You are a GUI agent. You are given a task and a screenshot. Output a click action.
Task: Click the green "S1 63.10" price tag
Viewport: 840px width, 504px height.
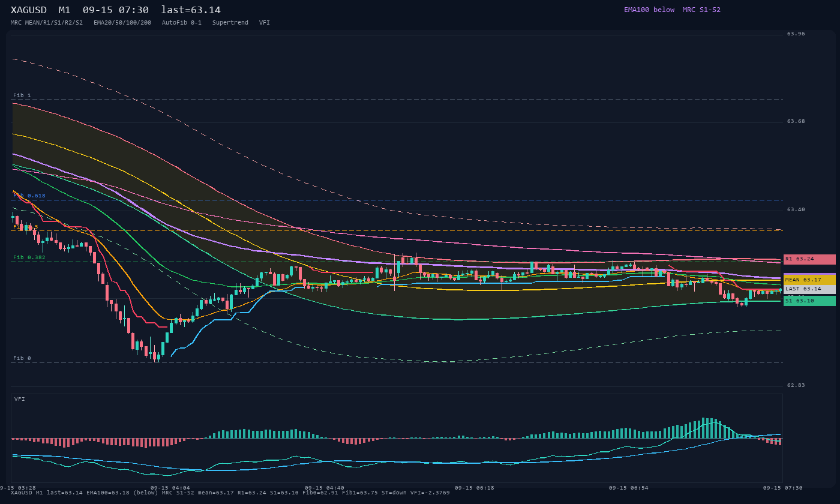click(809, 301)
